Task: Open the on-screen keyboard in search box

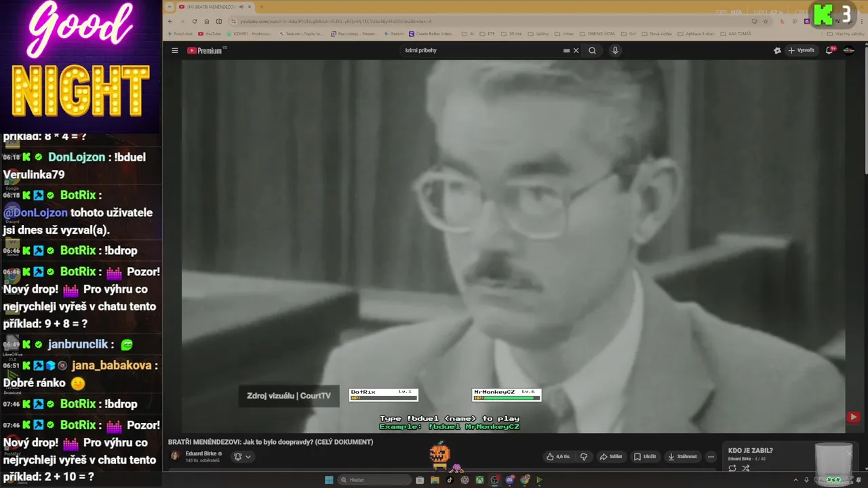Action: pos(566,51)
